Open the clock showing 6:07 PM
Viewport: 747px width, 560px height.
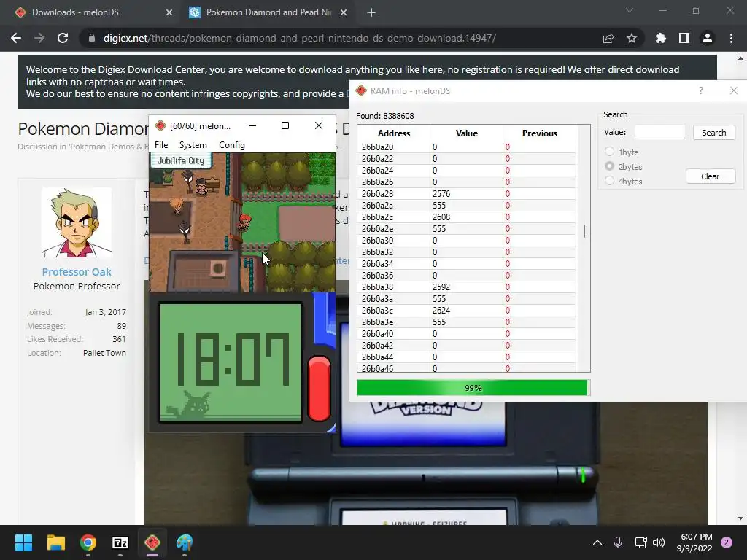[694, 542]
